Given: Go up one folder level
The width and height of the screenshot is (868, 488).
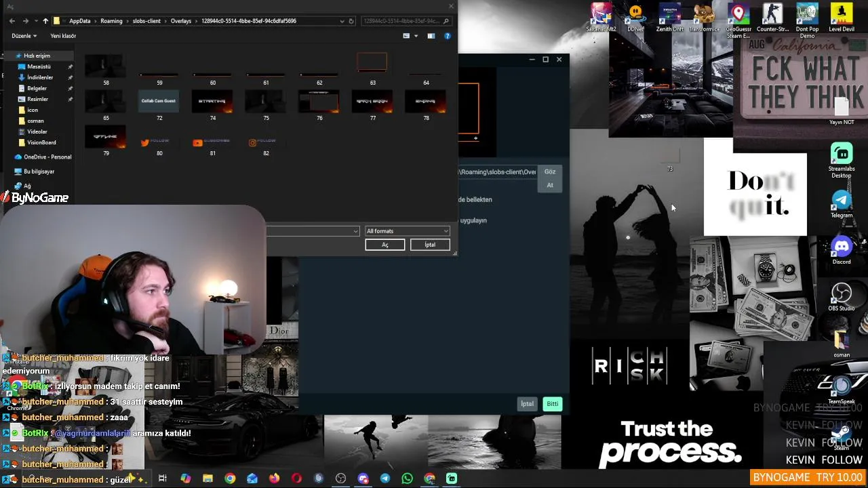Looking at the screenshot, I should pyautogui.click(x=45, y=21).
